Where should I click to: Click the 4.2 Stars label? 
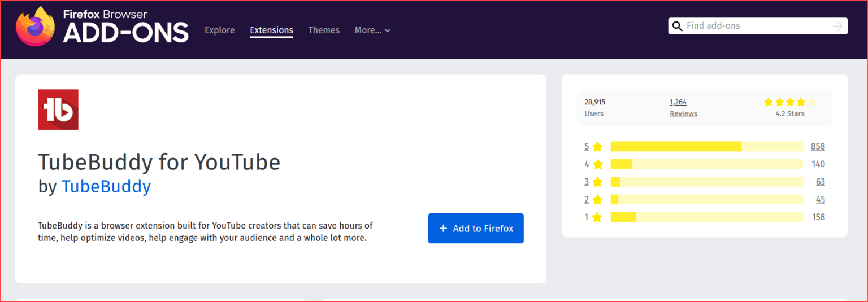pos(790,113)
